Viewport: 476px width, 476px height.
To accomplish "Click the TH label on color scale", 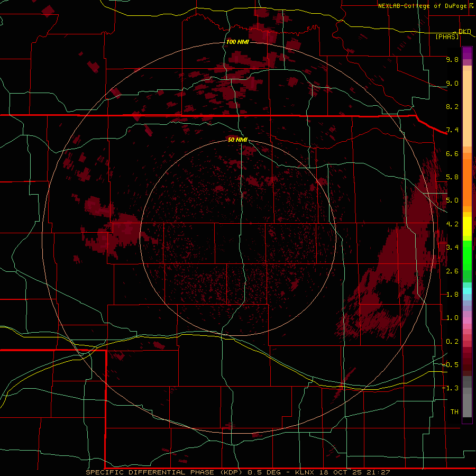I will pyautogui.click(x=454, y=412).
